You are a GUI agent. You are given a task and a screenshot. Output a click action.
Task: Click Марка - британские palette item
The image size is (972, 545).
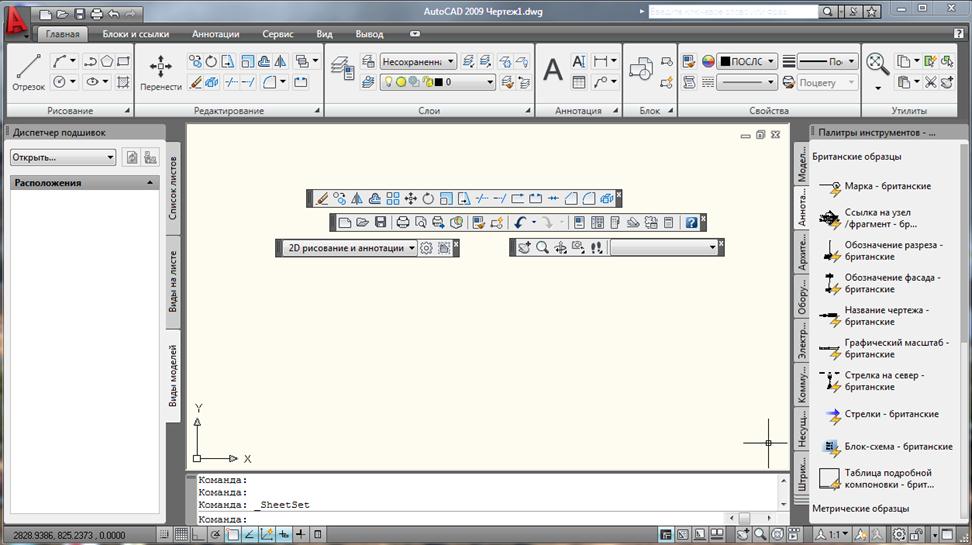[x=887, y=186]
